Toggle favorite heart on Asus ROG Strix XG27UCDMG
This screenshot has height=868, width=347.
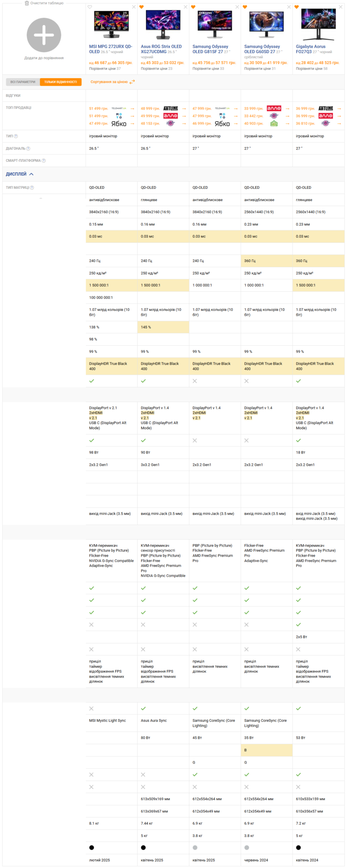click(142, 7)
